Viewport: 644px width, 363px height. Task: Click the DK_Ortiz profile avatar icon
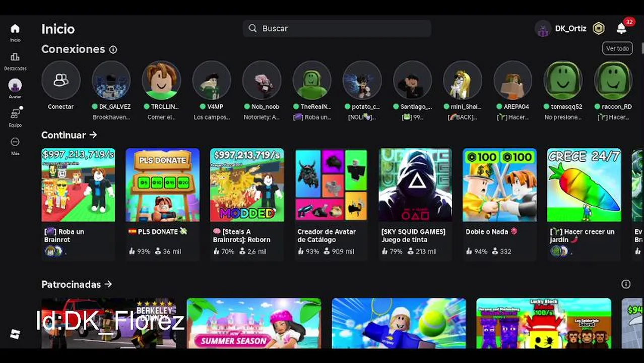point(543,29)
